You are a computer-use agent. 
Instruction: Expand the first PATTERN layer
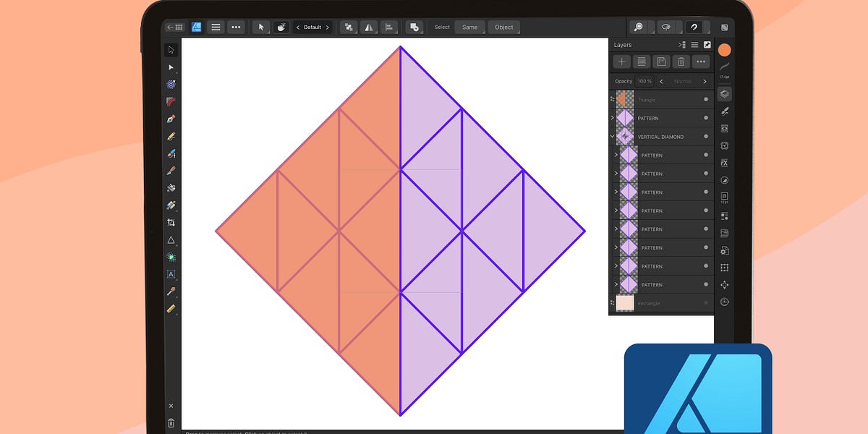pyautogui.click(x=611, y=118)
